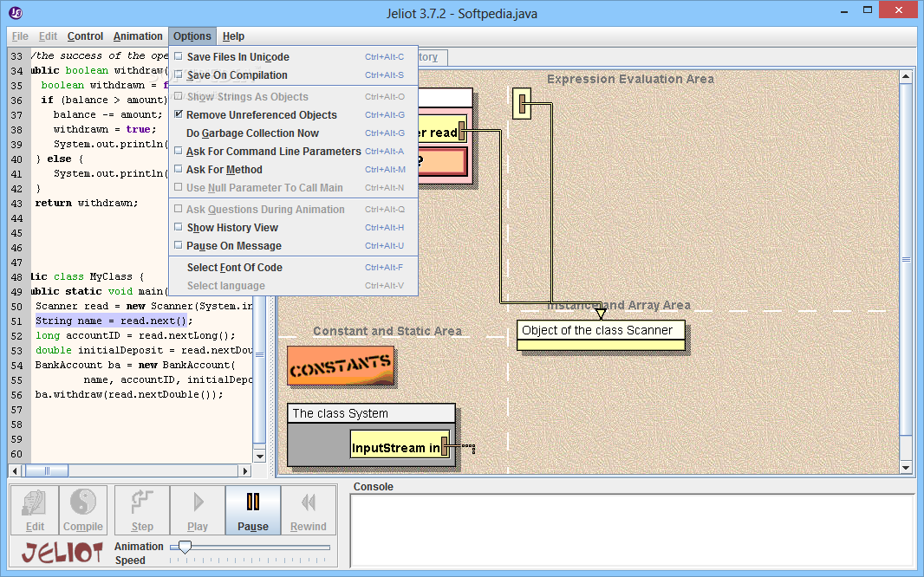
Task: Click the code editor horizontal scrollbar thumb
Action: [x=46, y=470]
